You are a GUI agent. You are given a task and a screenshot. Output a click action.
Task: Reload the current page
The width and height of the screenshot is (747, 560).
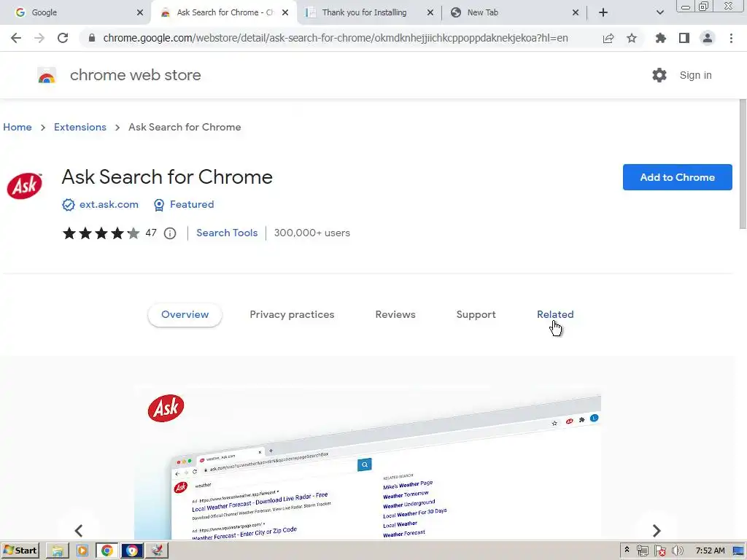pyautogui.click(x=63, y=38)
